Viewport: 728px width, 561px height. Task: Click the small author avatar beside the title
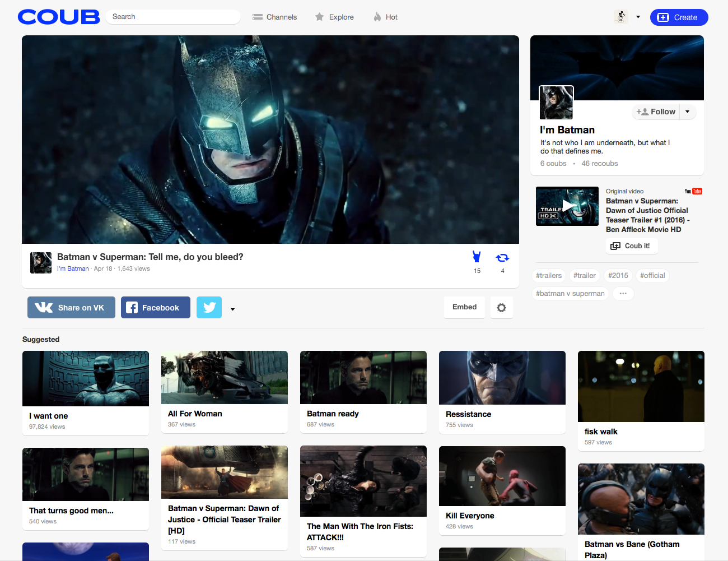(x=41, y=262)
